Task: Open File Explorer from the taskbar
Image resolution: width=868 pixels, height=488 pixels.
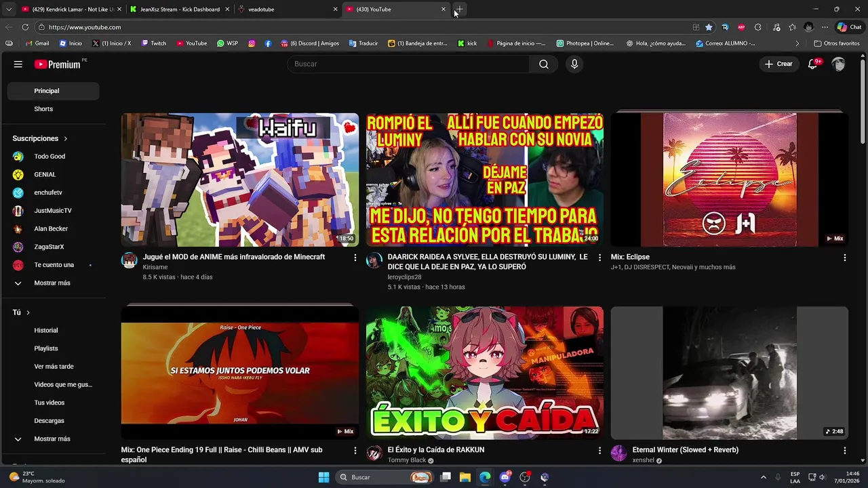Action: pyautogui.click(x=465, y=477)
